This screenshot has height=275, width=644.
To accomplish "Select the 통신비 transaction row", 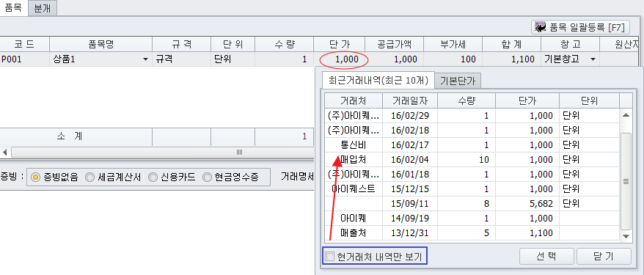I will point(472,145).
